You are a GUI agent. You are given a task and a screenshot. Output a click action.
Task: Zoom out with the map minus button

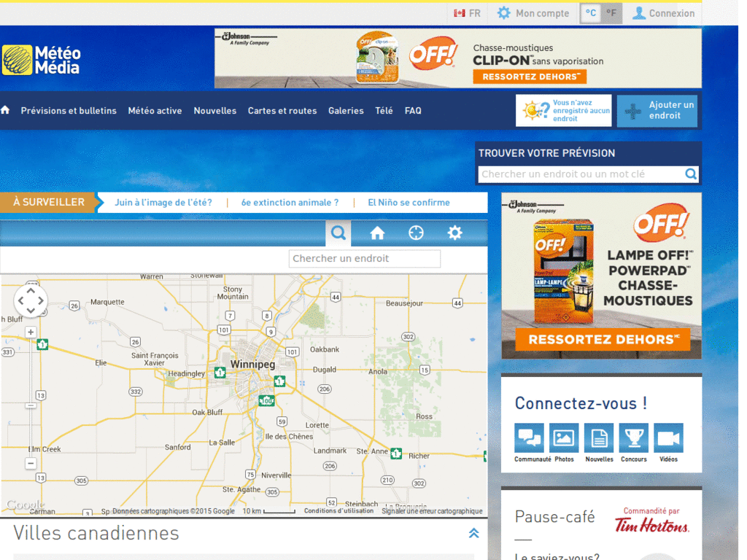coord(31,463)
